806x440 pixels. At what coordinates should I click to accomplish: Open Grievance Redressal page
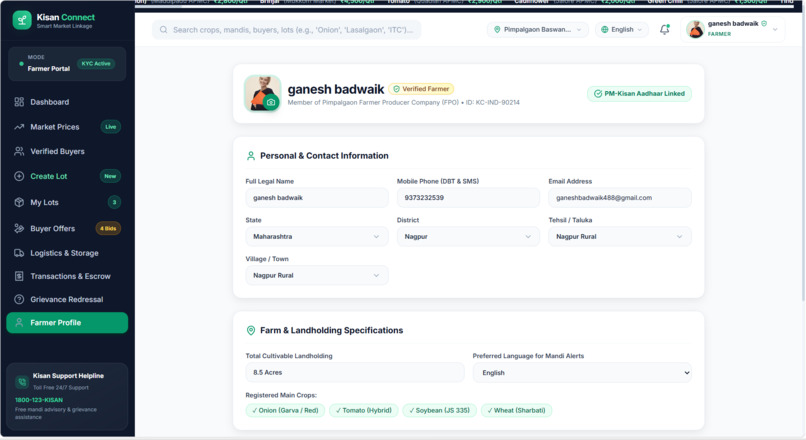(67, 299)
